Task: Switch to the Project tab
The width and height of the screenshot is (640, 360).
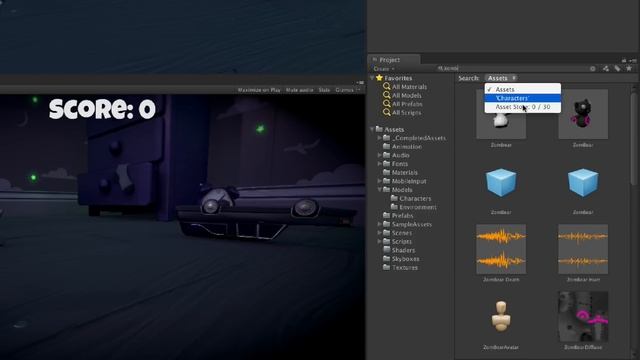Action: [394, 60]
